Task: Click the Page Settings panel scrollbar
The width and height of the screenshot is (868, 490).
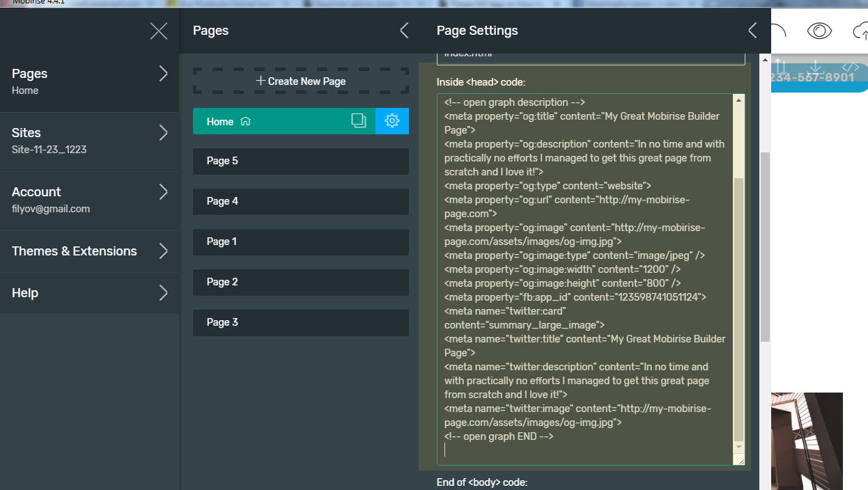Action: point(765,247)
